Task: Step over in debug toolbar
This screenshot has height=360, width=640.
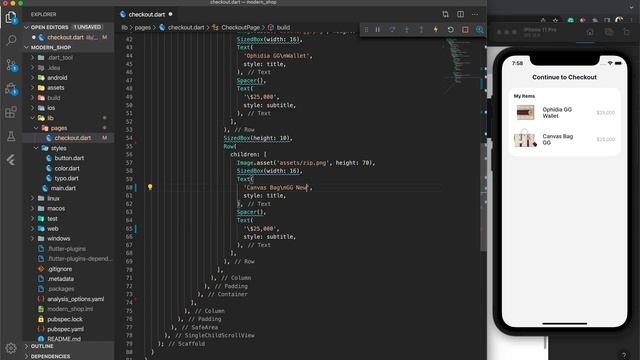Action: (392, 29)
